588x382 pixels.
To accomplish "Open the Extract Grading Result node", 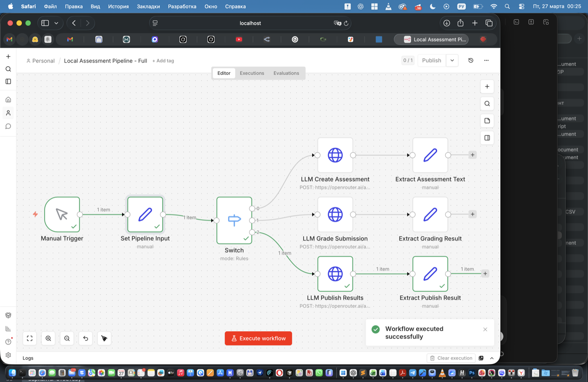I will click(x=430, y=214).
